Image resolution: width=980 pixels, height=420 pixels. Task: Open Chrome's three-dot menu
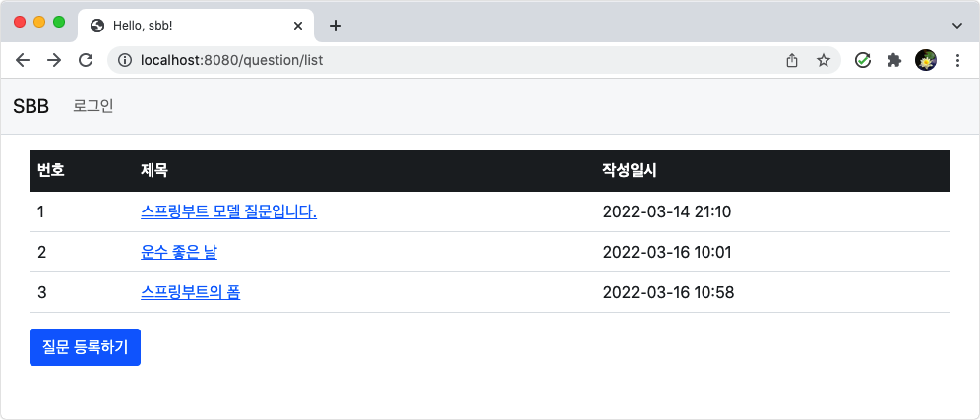[957, 60]
